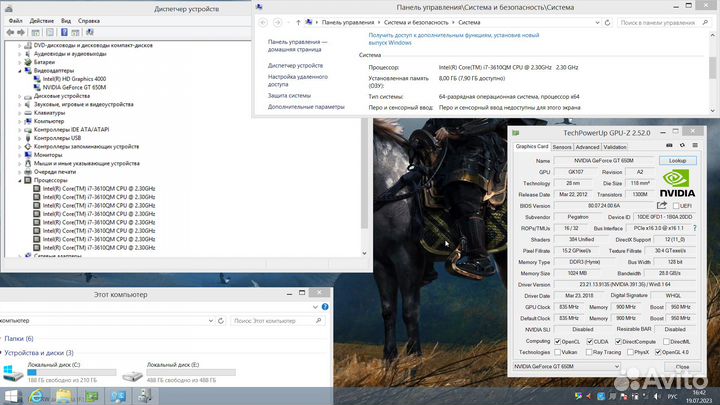Click the help icon in This PC window
The image size is (720, 405).
pos(325,307)
